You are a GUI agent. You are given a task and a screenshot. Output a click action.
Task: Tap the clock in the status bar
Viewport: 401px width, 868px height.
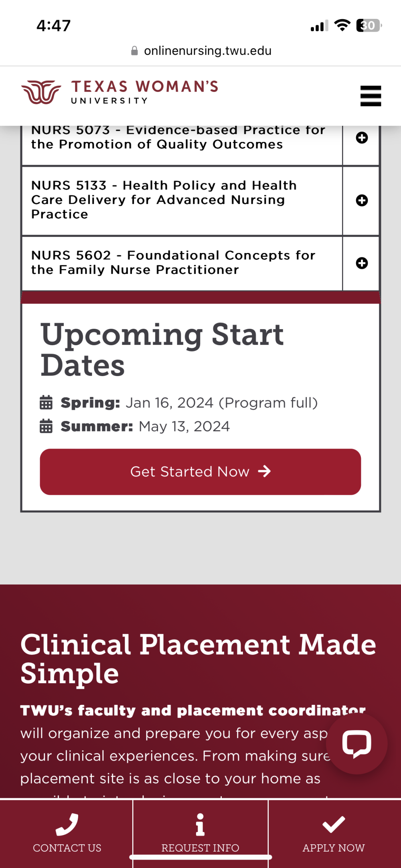tap(54, 26)
